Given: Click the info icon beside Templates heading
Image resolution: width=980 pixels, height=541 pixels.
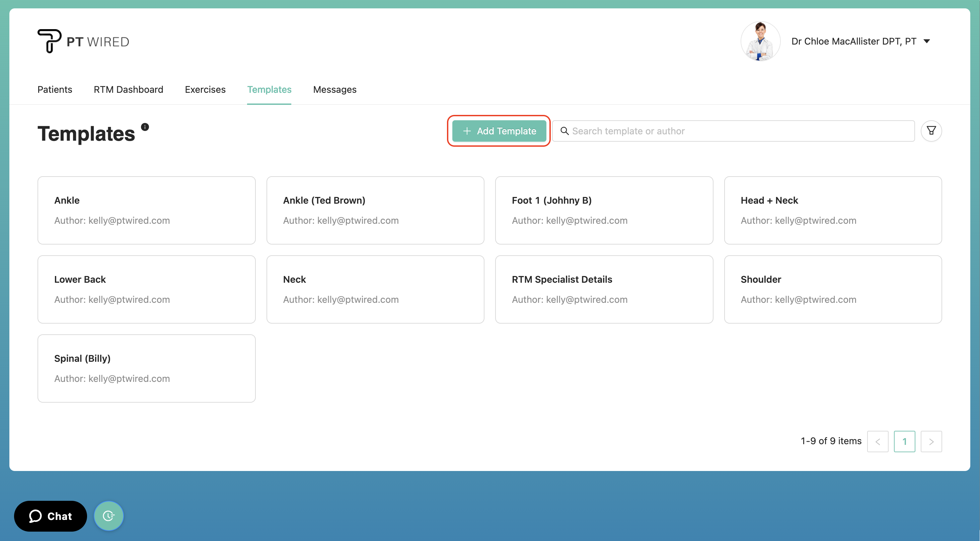Looking at the screenshot, I should pos(145,127).
